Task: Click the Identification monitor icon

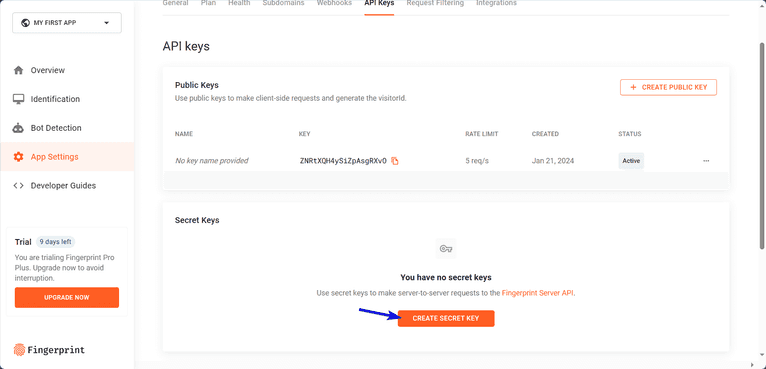Action: (x=19, y=99)
